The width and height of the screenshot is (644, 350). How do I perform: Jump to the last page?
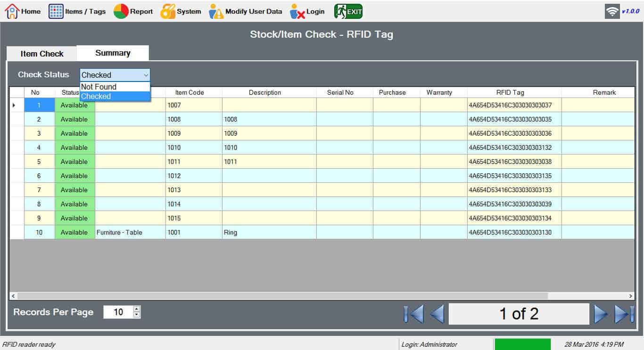624,314
